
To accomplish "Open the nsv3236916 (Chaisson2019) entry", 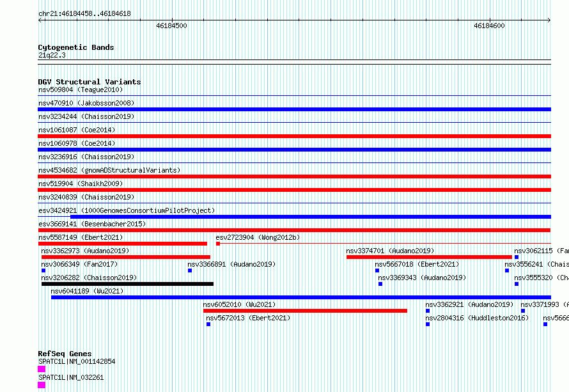I will pos(86,157).
